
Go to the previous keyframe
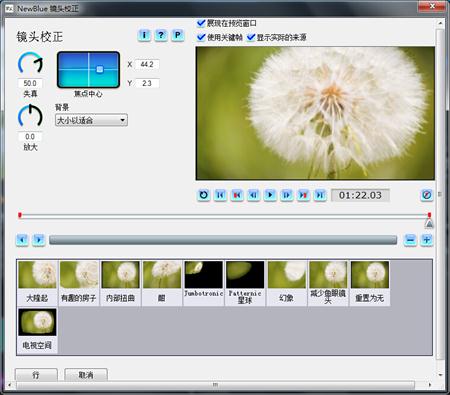click(x=237, y=195)
